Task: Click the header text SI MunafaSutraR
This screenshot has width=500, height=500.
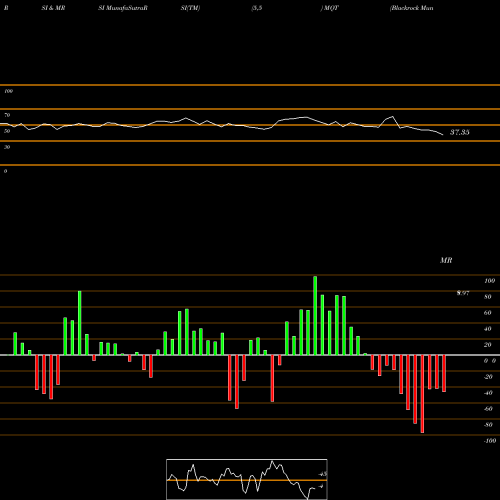Action: click(x=123, y=8)
